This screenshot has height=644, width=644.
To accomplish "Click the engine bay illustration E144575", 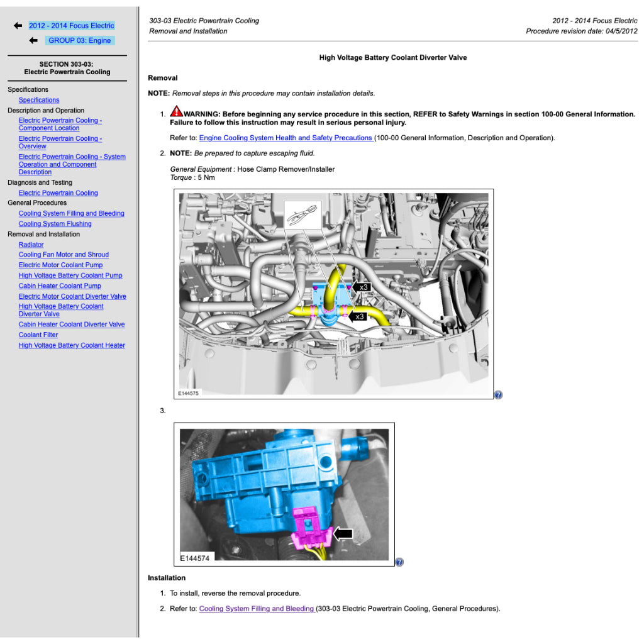I will [x=333, y=294].
